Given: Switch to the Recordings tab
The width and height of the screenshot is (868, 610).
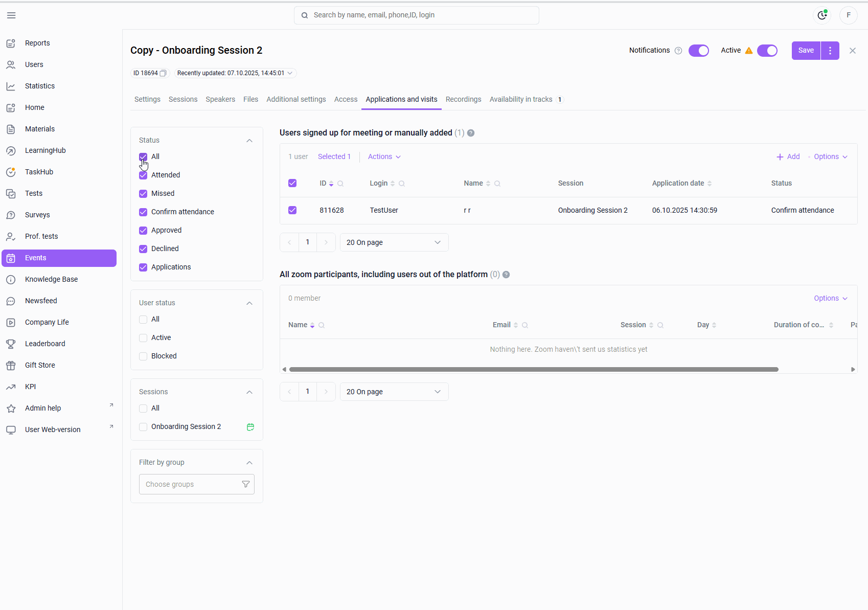Looking at the screenshot, I should tap(463, 99).
